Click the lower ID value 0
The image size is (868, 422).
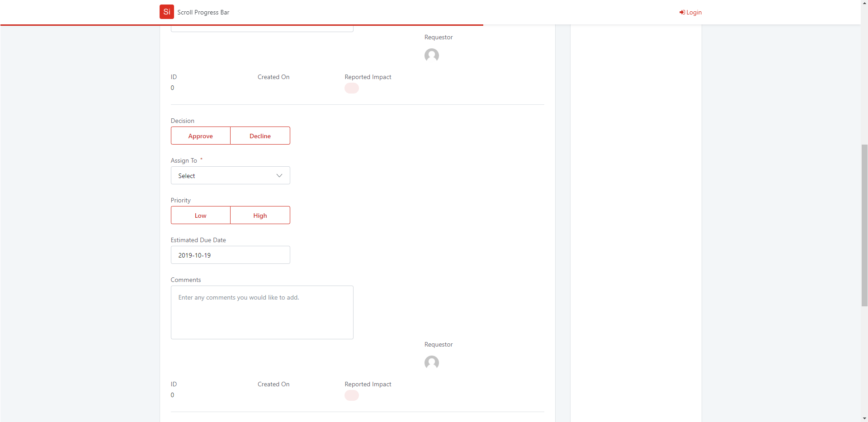point(172,395)
